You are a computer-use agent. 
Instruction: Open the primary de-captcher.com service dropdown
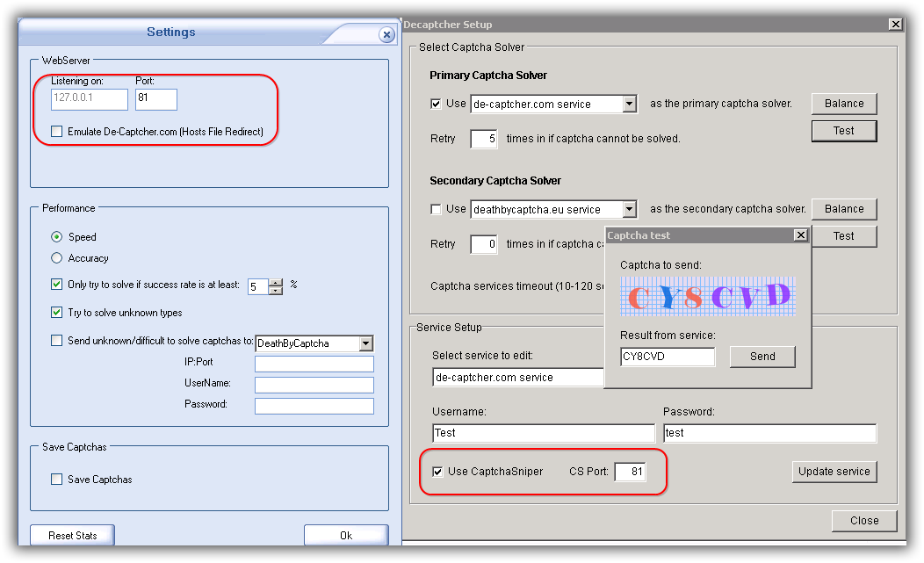tap(630, 105)
